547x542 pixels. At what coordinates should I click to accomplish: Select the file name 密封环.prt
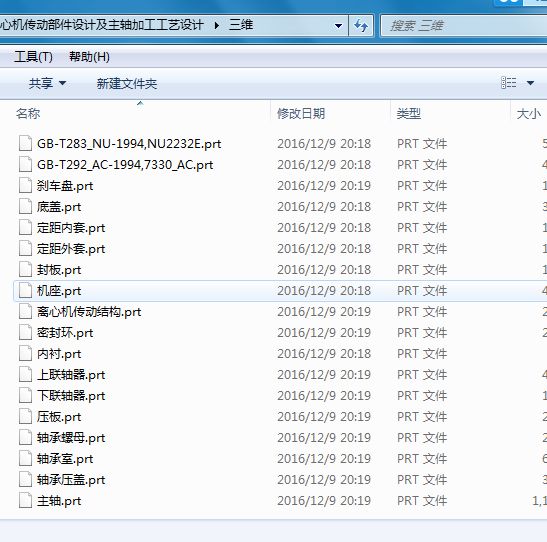[x=65, y=333]
